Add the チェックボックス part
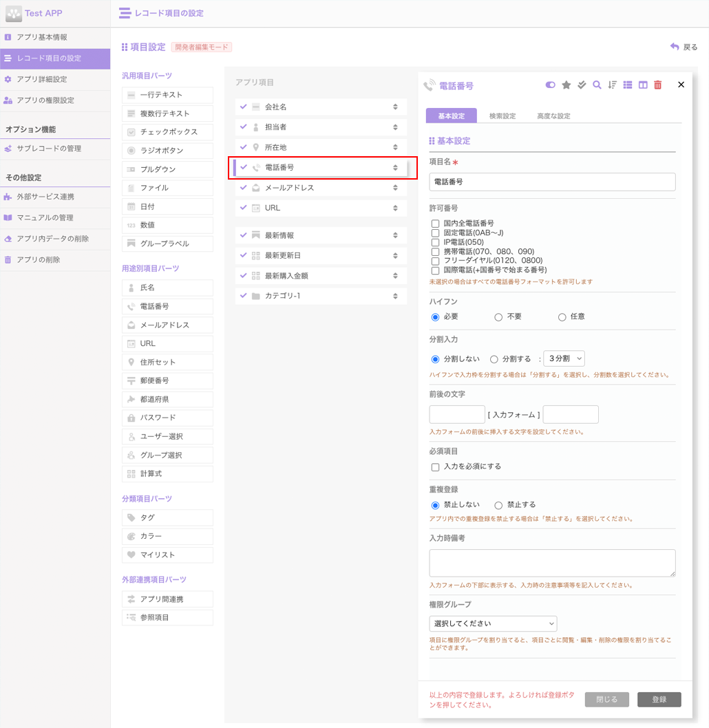 tap(168, 132)
